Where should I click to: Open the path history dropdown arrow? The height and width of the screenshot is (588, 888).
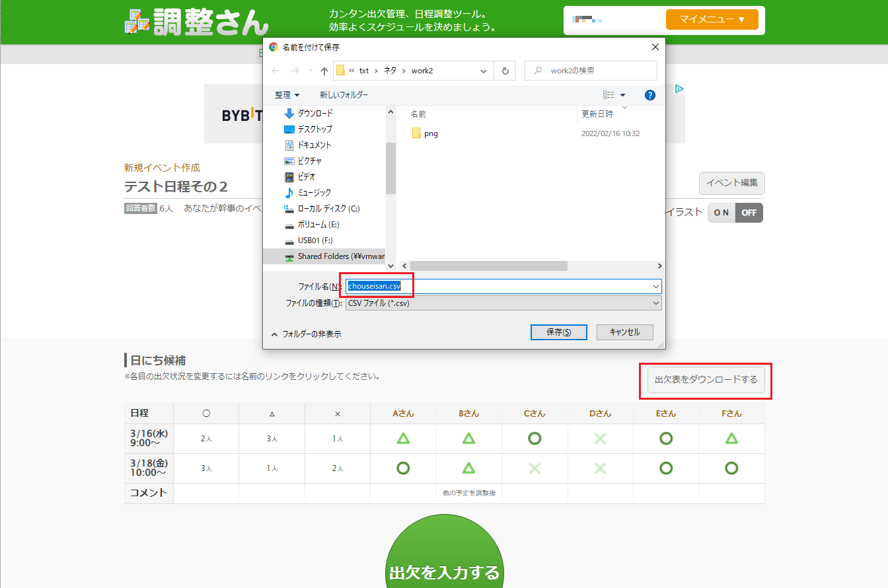(x=484, y=71)
